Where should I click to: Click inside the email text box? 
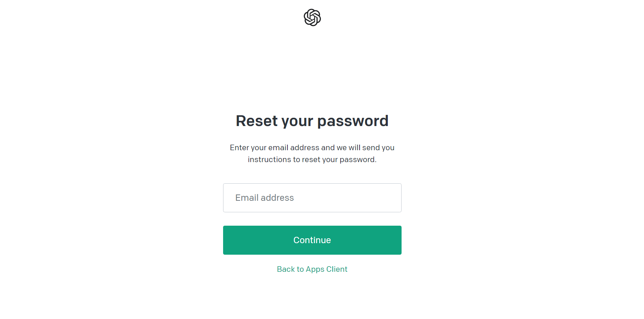click(312, 198)
